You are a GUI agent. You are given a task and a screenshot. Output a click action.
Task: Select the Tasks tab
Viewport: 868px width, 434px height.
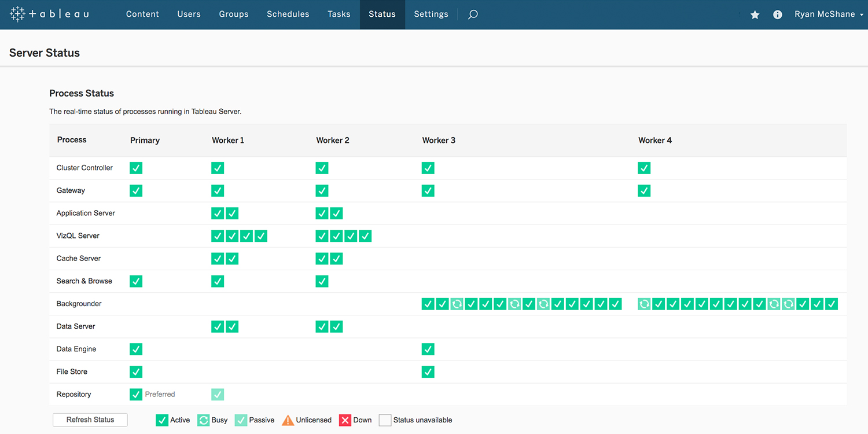(339, 14)
